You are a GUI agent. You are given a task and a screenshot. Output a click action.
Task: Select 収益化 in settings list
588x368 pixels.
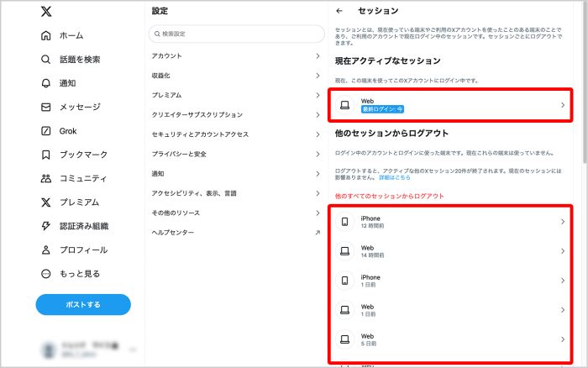(x=235, y=76)
